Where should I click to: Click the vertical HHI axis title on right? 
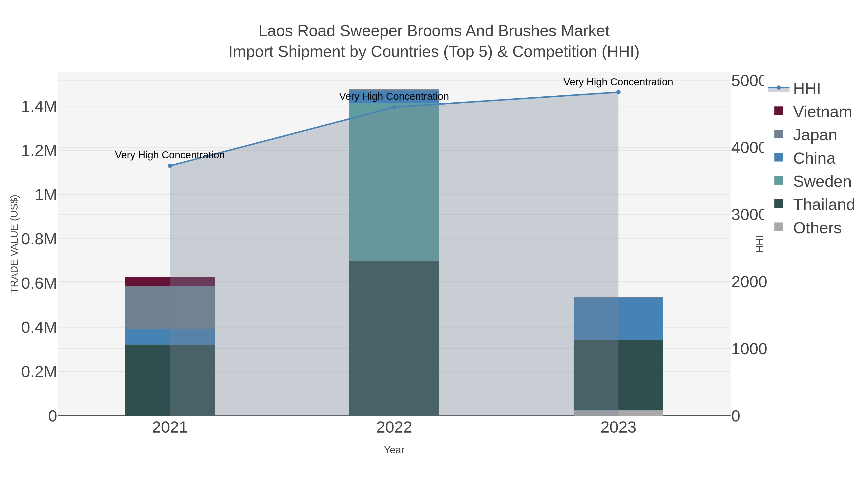tap(759, 244)
